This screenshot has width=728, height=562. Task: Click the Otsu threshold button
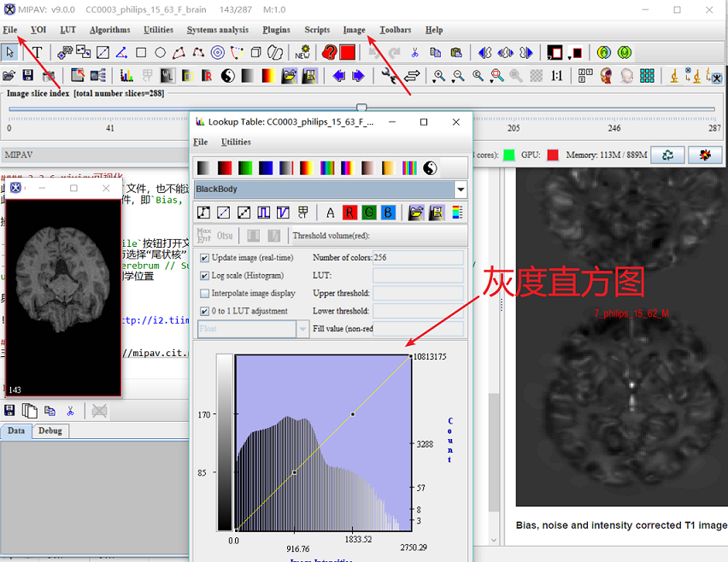[226, 236]
